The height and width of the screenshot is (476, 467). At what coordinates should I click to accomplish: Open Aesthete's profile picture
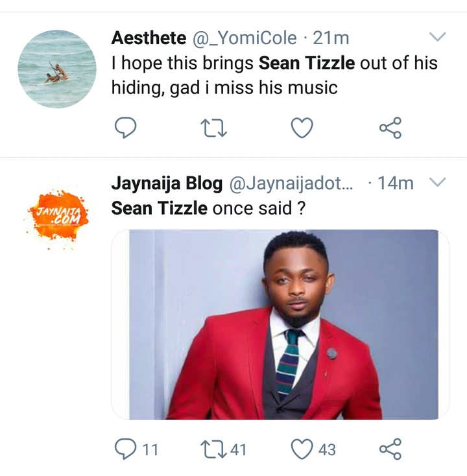coord(56,69)
